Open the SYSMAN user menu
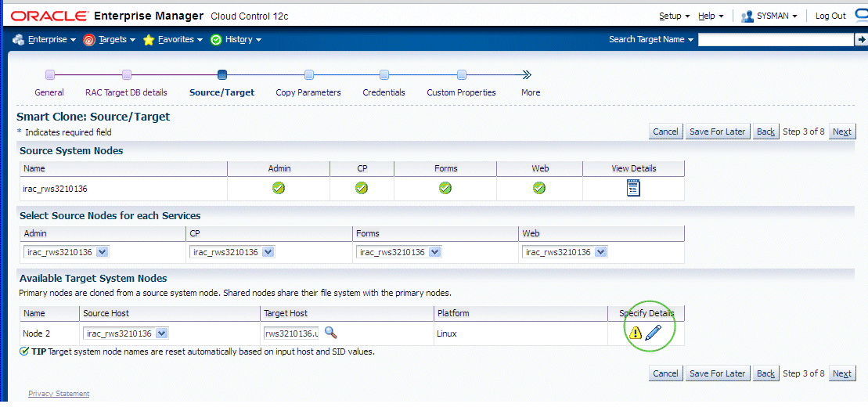The image size is (868, 411). pyautogui.click(x=776, y=16)
